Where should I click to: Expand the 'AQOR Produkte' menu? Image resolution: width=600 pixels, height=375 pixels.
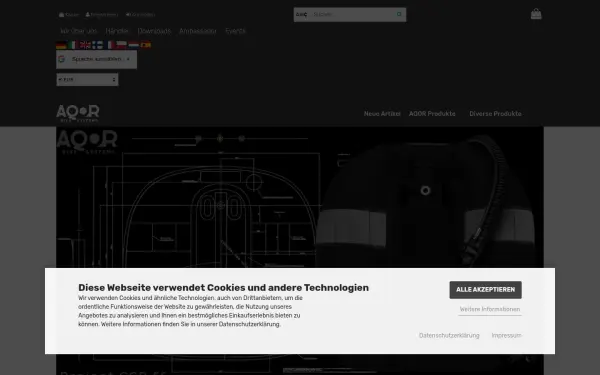(x=432, y=114)
